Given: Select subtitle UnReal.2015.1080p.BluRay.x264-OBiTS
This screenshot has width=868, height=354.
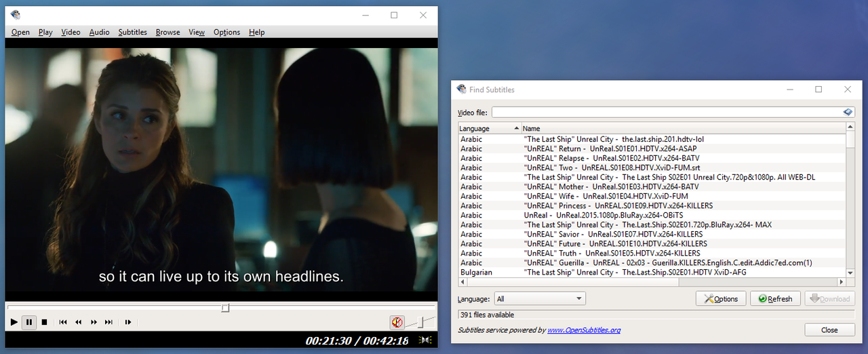Looking at the screenshot, I should coord(652,215).
